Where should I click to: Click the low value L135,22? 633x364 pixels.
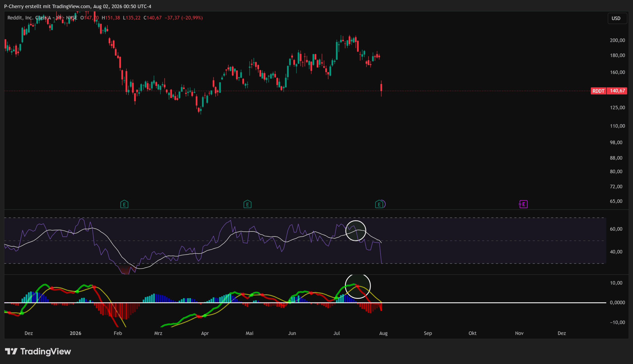pyautogui.click(x=132, y=18)
